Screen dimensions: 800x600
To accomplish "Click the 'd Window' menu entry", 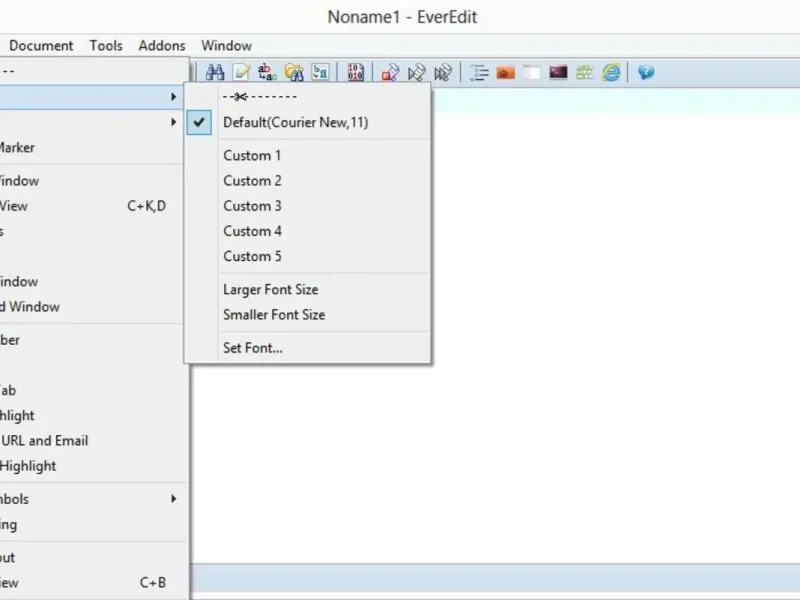I will tap(92, 307).
